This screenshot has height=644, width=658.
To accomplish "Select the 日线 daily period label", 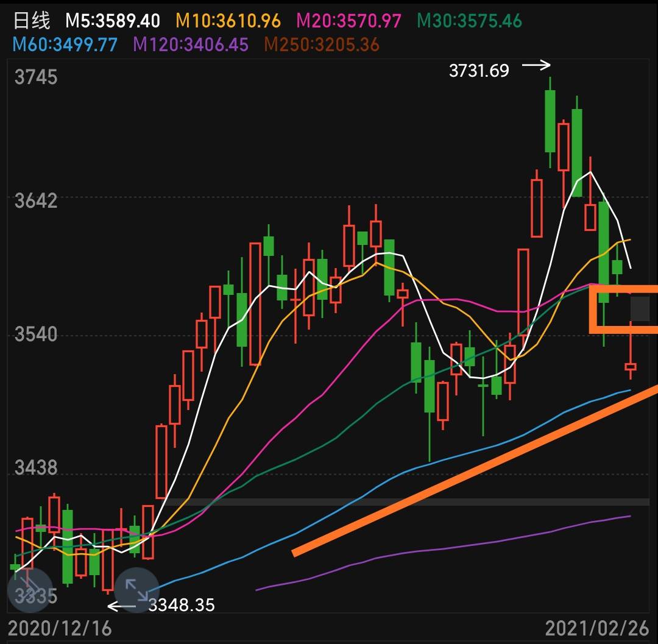I will click(32, 21).
